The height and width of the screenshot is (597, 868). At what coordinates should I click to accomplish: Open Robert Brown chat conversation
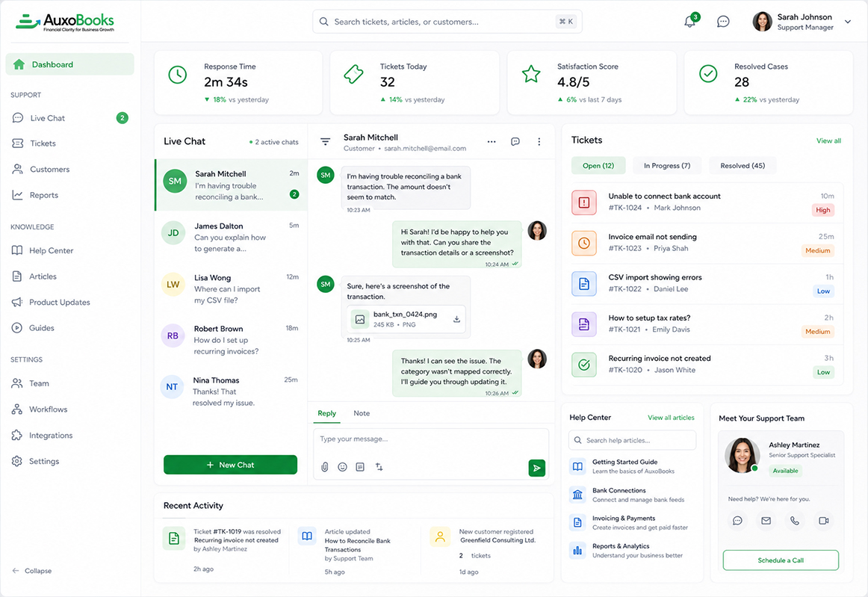point(231,339)
